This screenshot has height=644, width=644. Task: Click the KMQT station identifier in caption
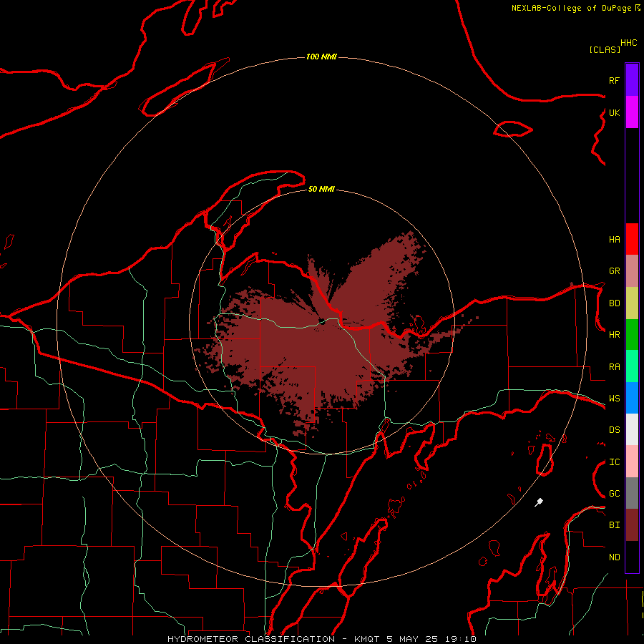367,639
